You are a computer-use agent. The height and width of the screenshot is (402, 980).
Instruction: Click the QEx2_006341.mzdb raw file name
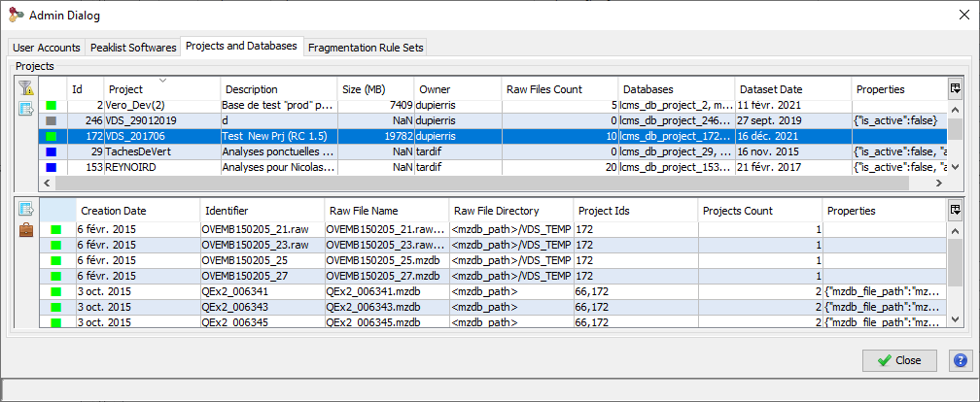[x=387, y=291]
